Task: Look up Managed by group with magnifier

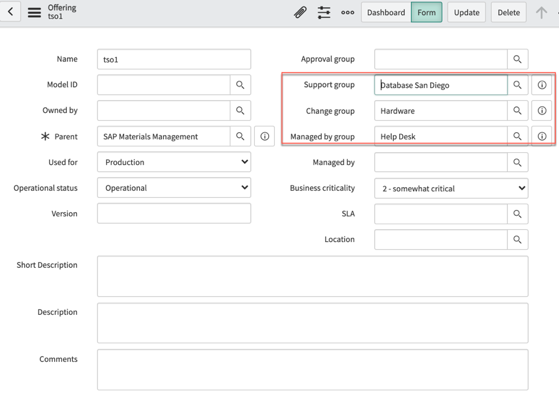Action: (518, 136)
